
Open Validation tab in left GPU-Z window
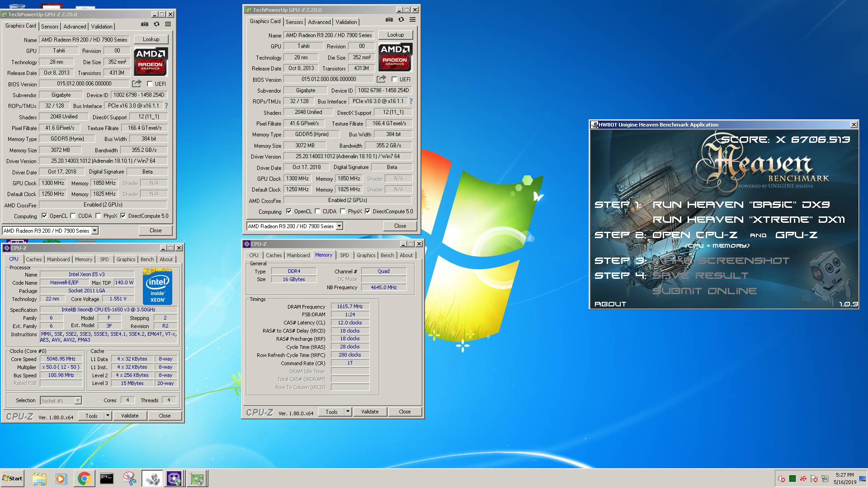(x=102, y=26)
